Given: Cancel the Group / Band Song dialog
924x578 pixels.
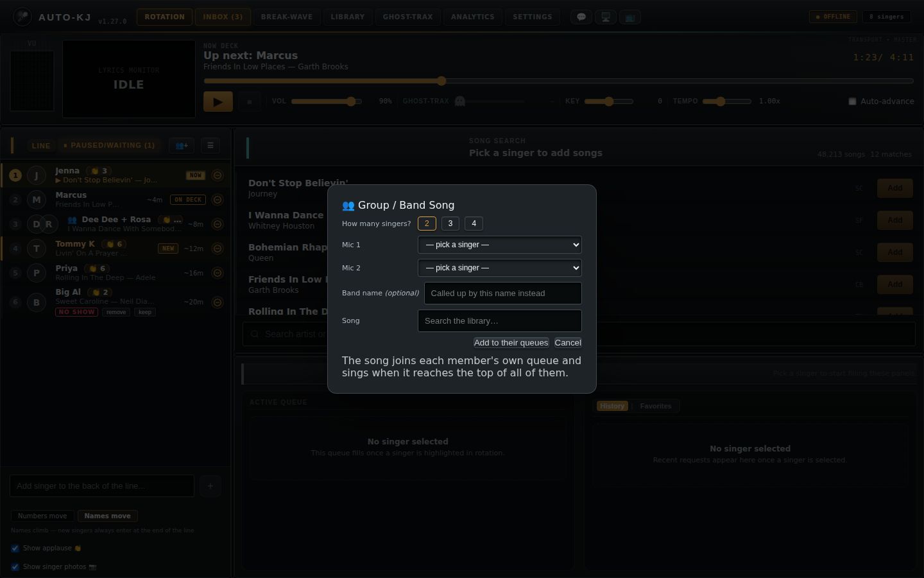Looking at the screenshot, I should (568, 343).
